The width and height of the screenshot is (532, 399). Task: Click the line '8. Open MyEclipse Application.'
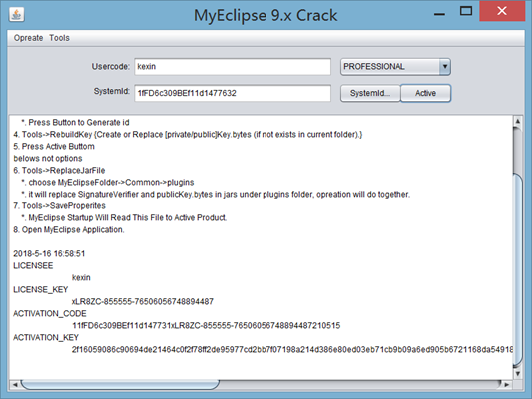[x=69, y=229]
